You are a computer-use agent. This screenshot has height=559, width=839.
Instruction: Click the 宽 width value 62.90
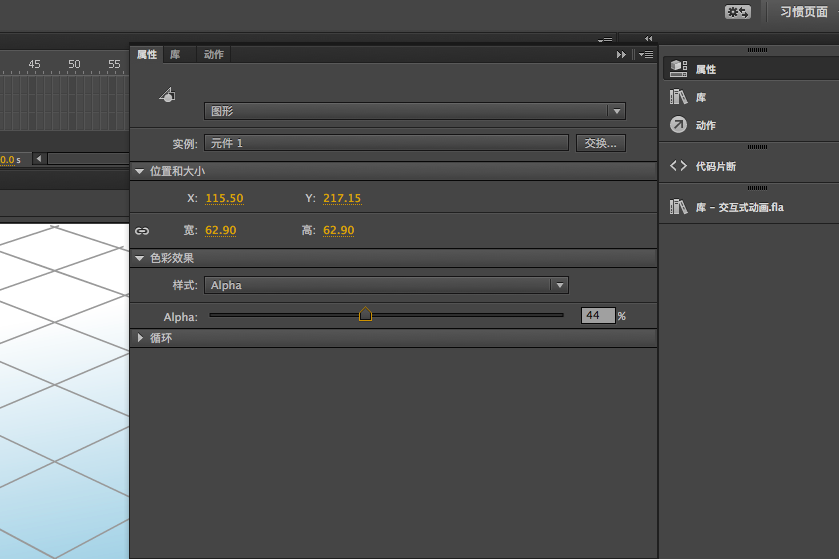[x=220, y=231]
